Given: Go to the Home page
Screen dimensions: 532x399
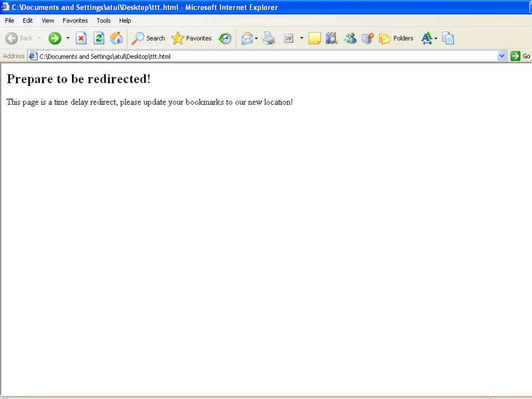Looking at the screenshot, I should click(116, 38).
